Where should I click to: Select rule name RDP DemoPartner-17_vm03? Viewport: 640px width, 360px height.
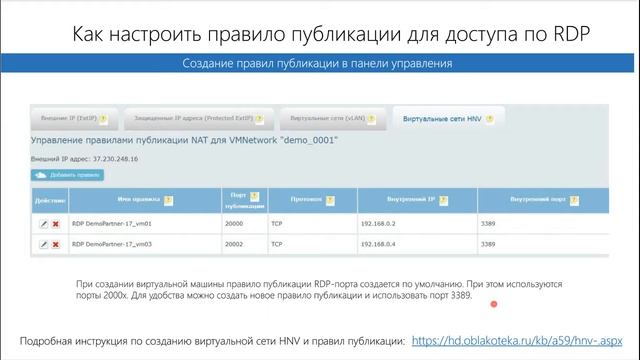pos(112,244)
